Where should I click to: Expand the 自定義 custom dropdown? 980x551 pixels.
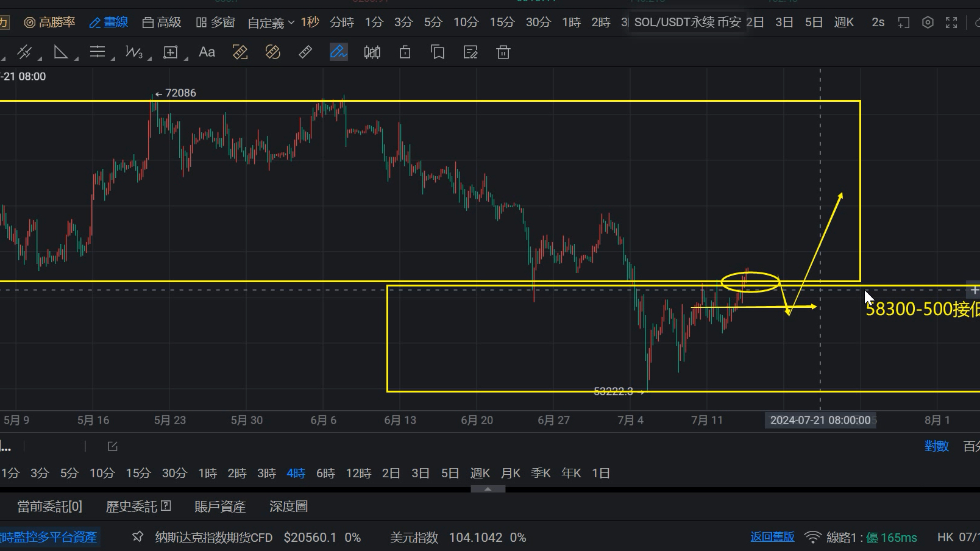271,23
